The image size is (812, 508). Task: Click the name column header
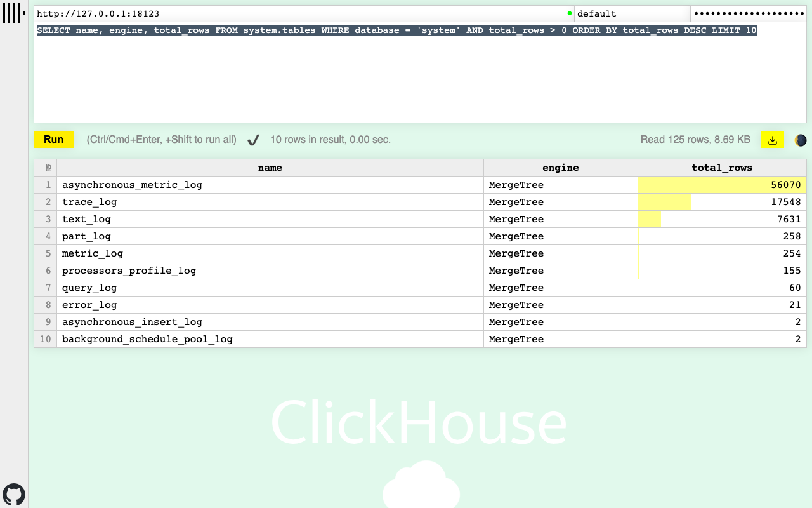pos(270,168)
